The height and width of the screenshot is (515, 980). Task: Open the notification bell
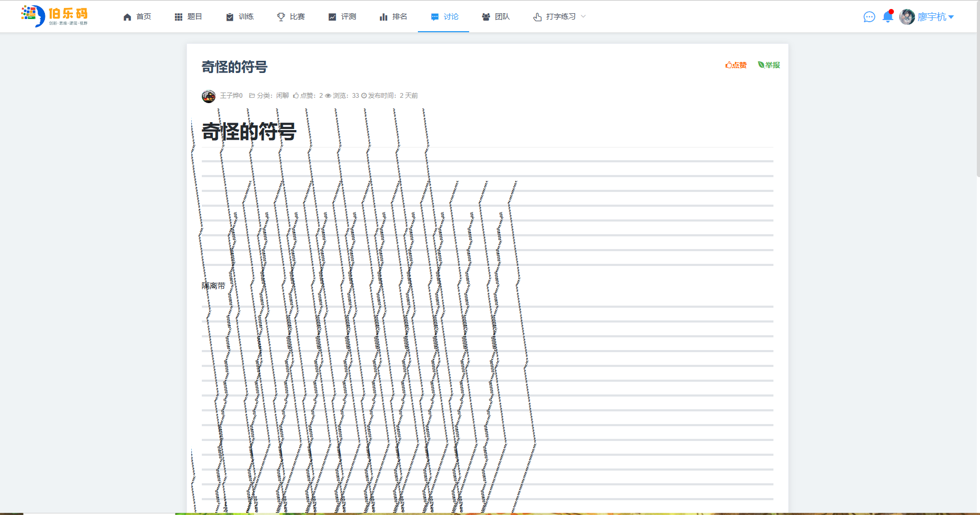[888, 17]
